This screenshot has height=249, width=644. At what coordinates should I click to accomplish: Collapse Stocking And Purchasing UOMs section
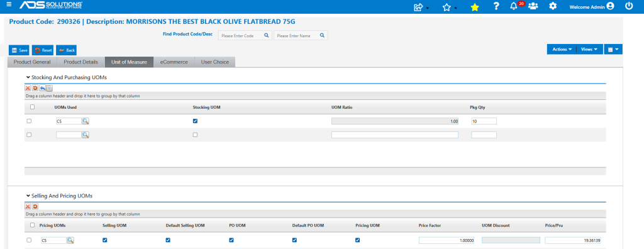(28, 77)
